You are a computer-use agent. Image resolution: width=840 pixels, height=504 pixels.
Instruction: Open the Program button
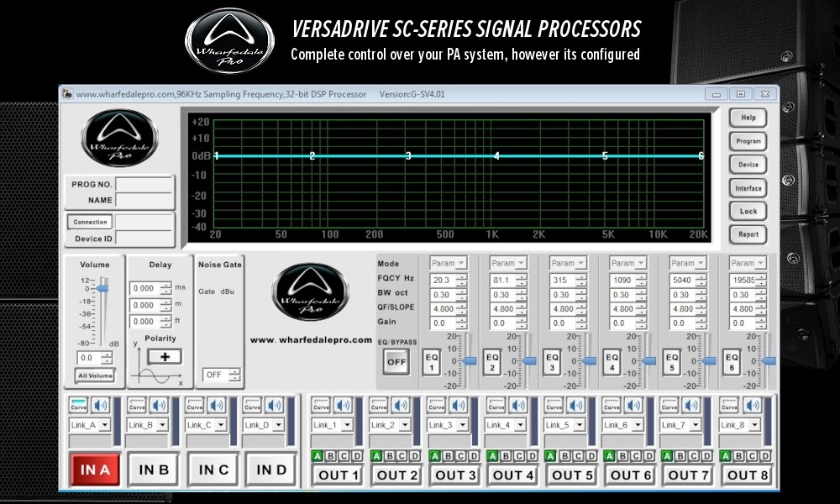748,141
